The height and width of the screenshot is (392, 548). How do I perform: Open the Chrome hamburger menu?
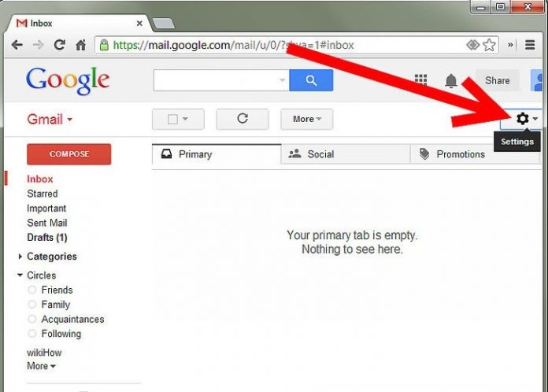tap(530, 45)
